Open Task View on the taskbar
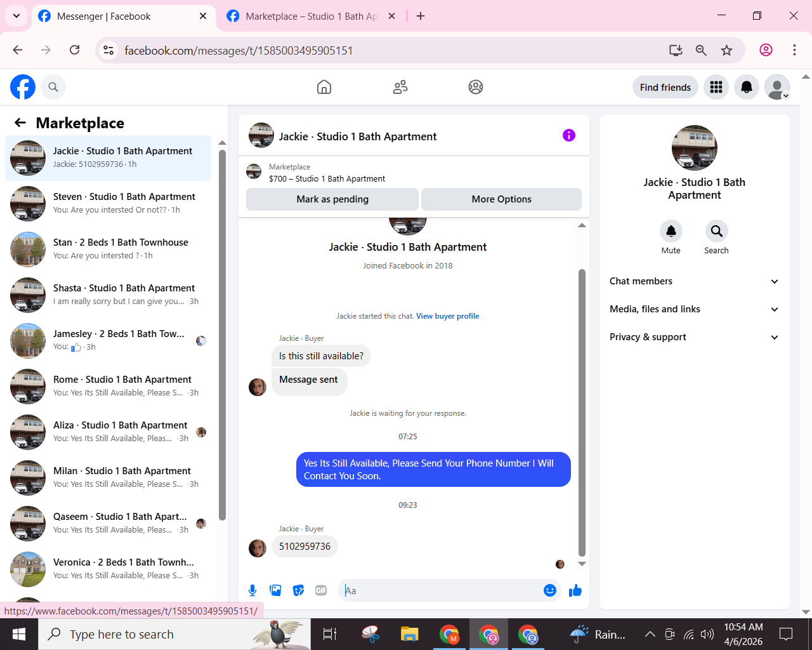The image size is (812, 650). (330, 634)
